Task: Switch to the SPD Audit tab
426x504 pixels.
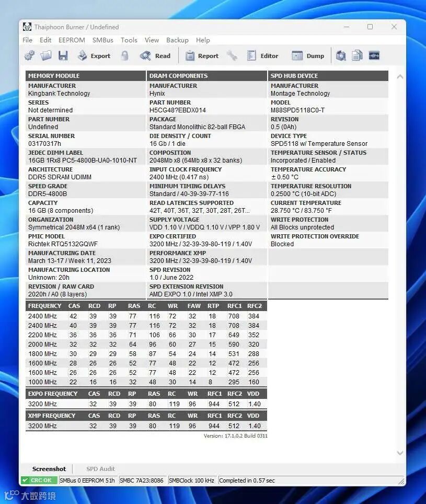Action: pos(100,469)
